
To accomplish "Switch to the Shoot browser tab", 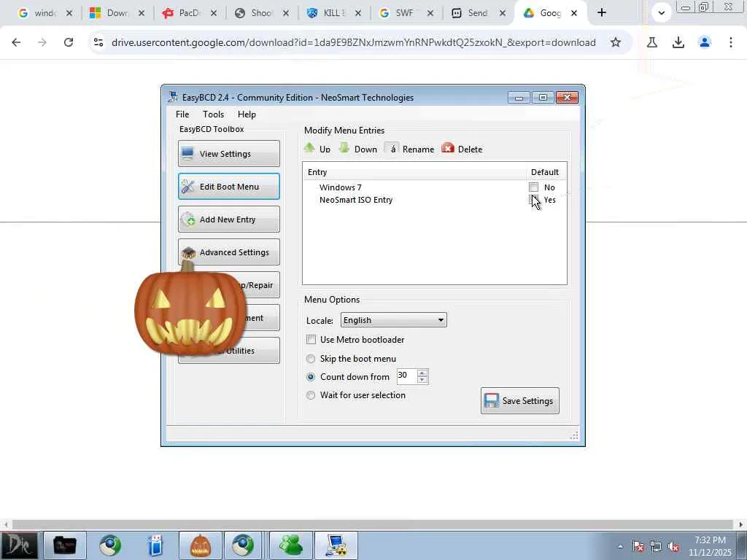I will 262,13.
